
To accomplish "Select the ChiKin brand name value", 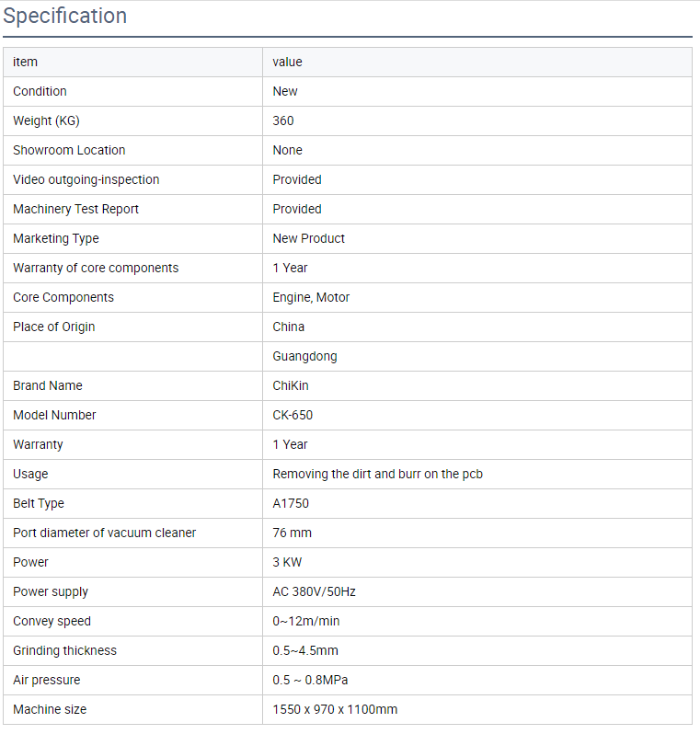I will 291,385.
